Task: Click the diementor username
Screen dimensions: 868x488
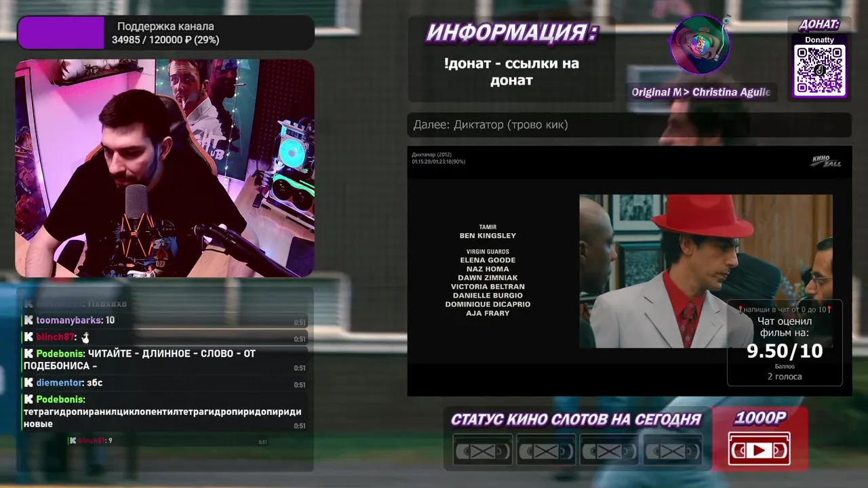Action: [60, 383]
